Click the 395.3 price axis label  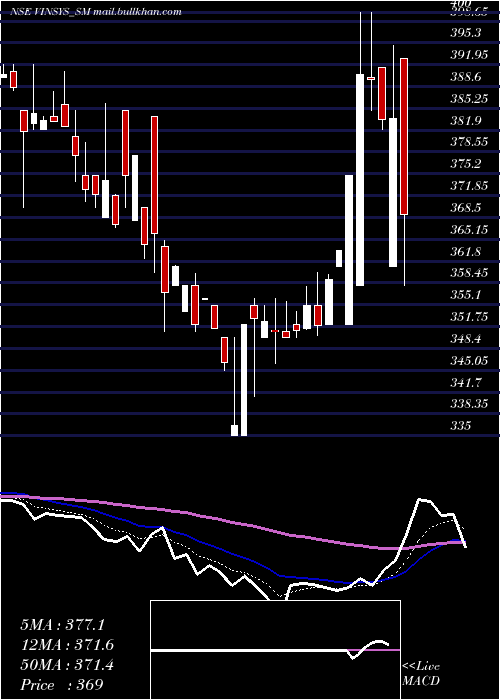tap(466, 33)
